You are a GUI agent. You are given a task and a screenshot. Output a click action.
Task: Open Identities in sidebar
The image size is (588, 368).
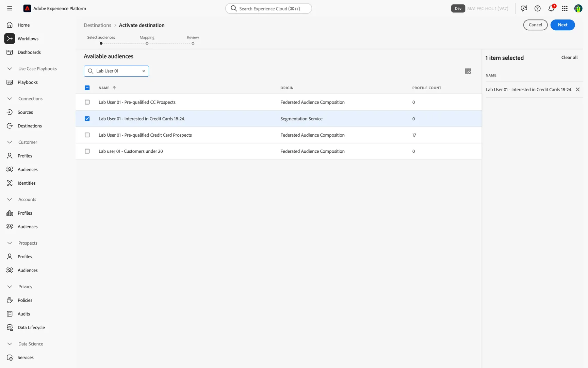(27, 183)
